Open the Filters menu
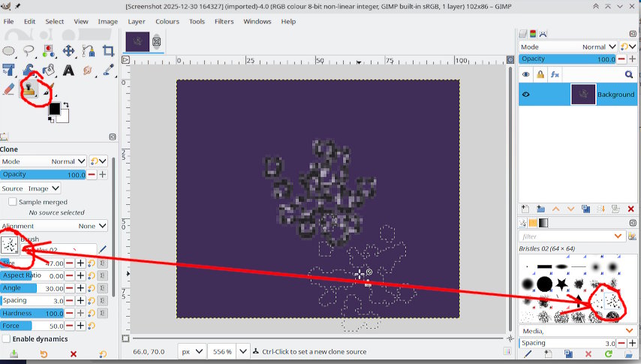Screen dimensions: 641x364 (x=224, y=22)
